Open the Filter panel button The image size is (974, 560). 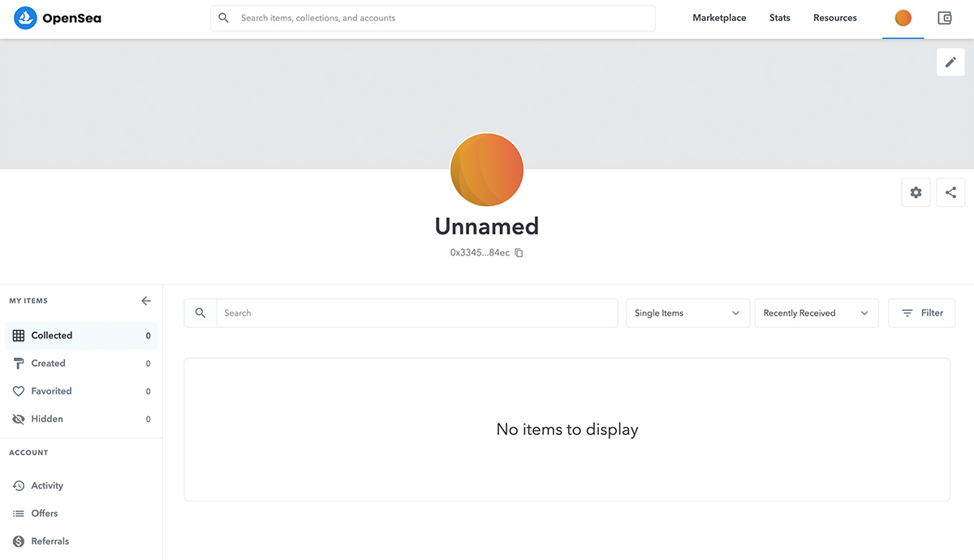coord(921,313)
